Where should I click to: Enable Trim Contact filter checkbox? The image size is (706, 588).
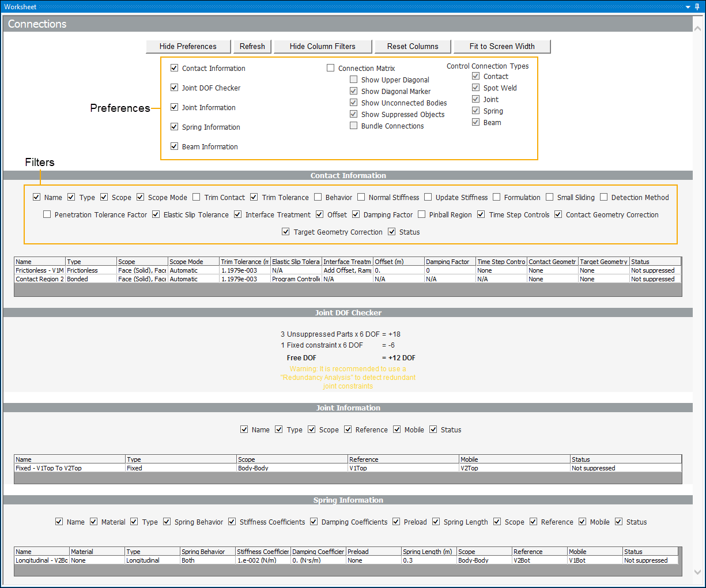pyautogui.click(x=197, y=197)
